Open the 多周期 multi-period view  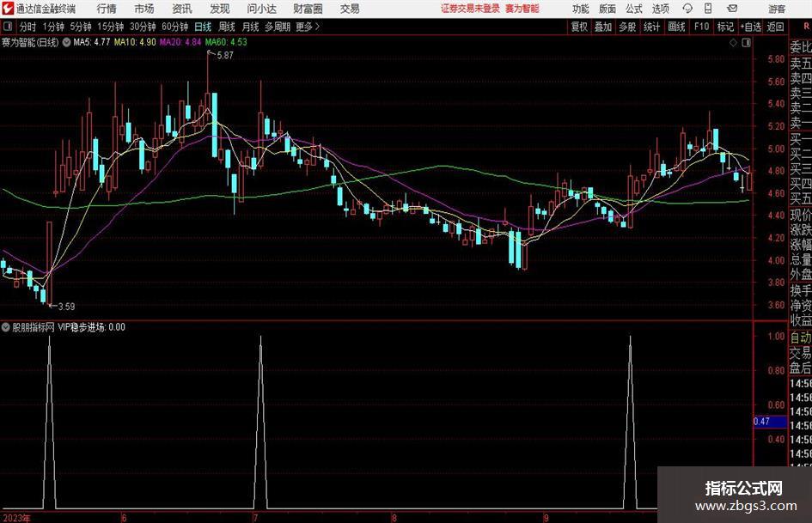click(278, 27)
